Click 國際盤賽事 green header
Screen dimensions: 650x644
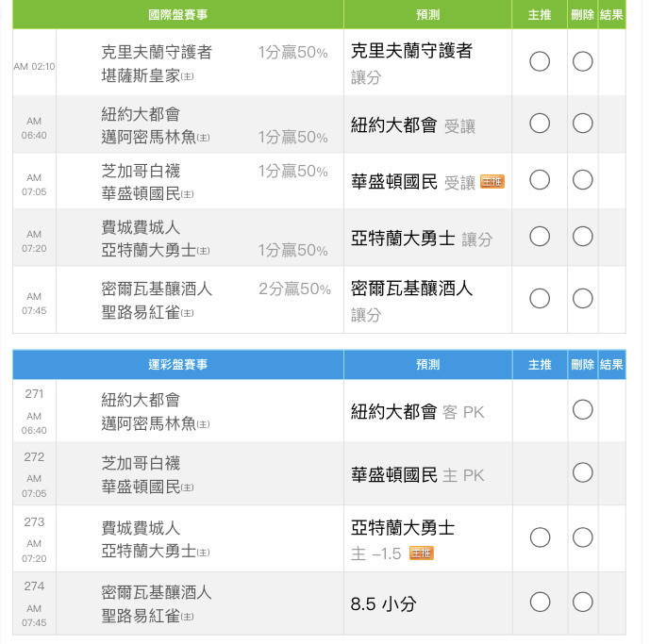(x=178, y=15)
